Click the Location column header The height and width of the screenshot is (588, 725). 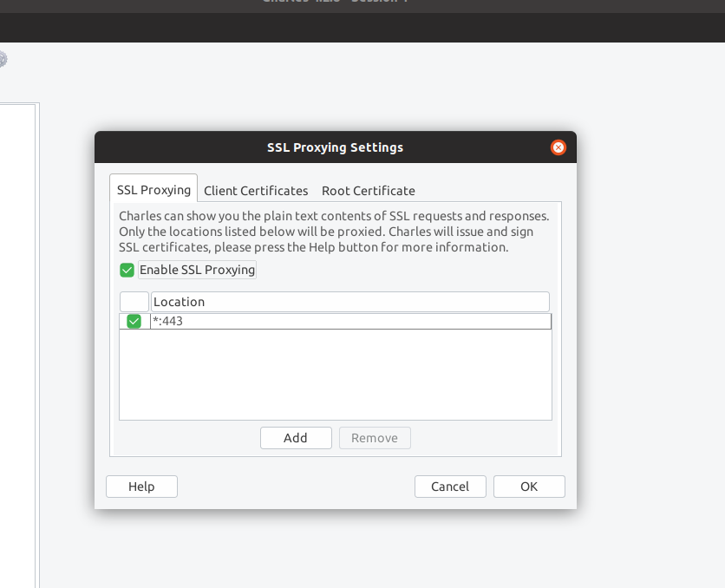coord(350,302)
